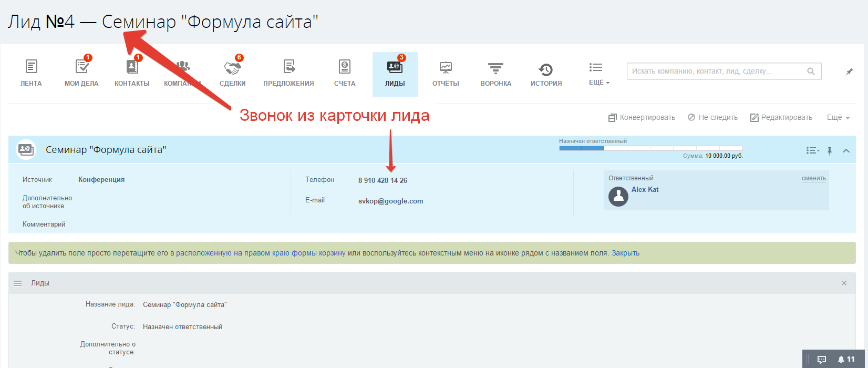
Task: Toggle Не следить for this lead
Action: (x=712, y=118)
